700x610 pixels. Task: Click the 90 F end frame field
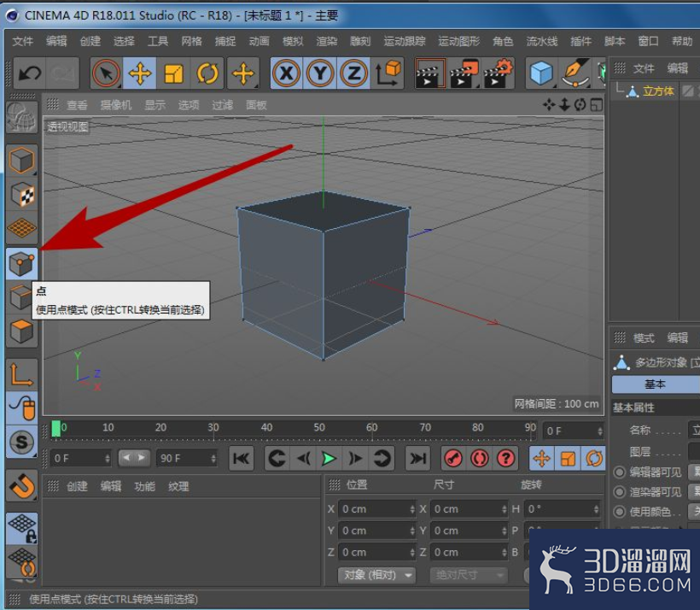coord(187,459)
